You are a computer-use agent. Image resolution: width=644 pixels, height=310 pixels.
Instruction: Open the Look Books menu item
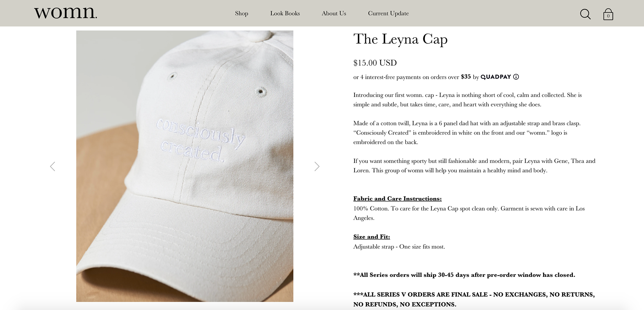pyautogui.click(x=285, y=13)
